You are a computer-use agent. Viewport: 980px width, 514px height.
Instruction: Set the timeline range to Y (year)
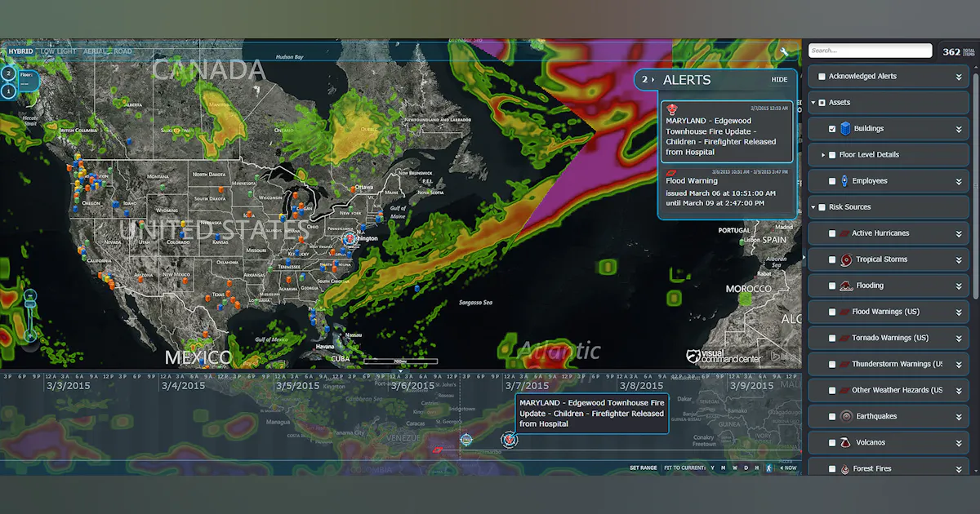coord(712,468)
